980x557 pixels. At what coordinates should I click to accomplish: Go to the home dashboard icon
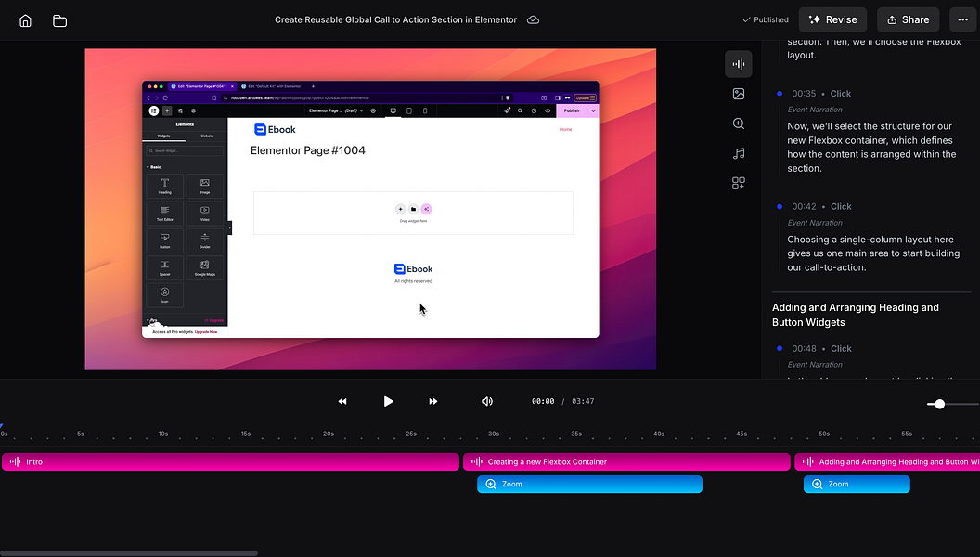(26, 20)
